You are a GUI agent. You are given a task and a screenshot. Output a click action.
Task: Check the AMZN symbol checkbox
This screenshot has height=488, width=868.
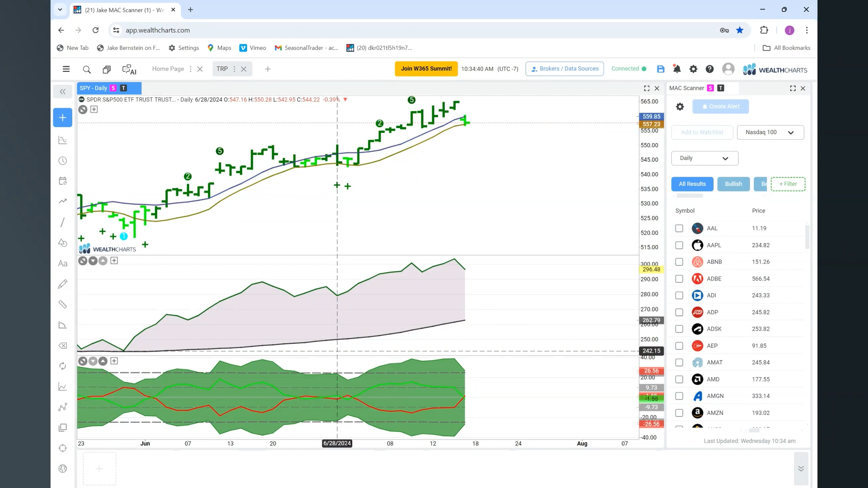[679, 413]
